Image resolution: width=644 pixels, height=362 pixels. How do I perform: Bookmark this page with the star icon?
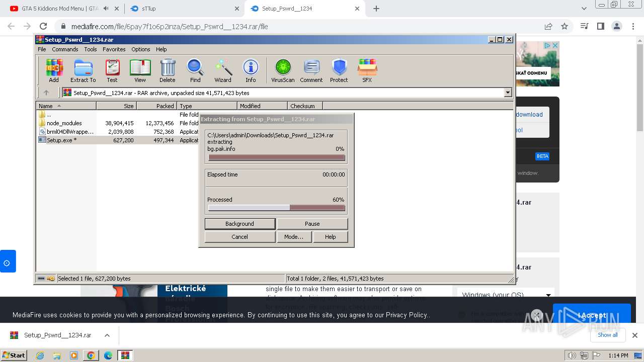tap(565, 26)
